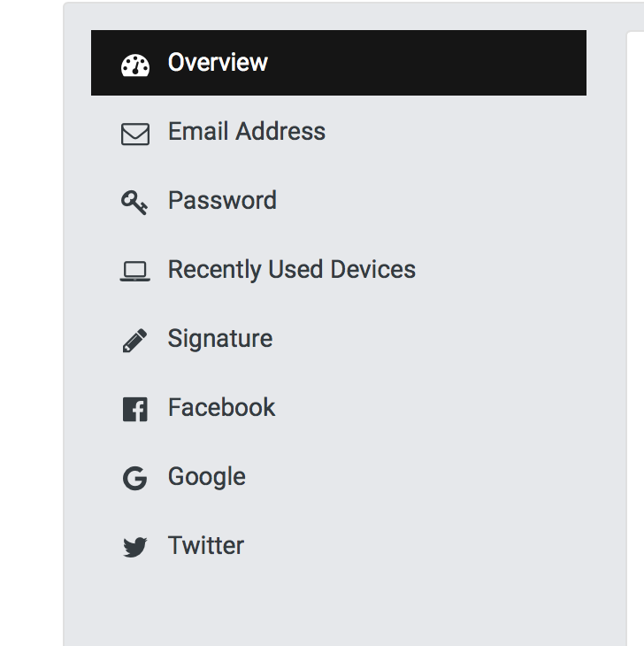Click the envelope icon for Email Address
The width and height of the screenshot is (644, 646).
(x=135, y=134)
